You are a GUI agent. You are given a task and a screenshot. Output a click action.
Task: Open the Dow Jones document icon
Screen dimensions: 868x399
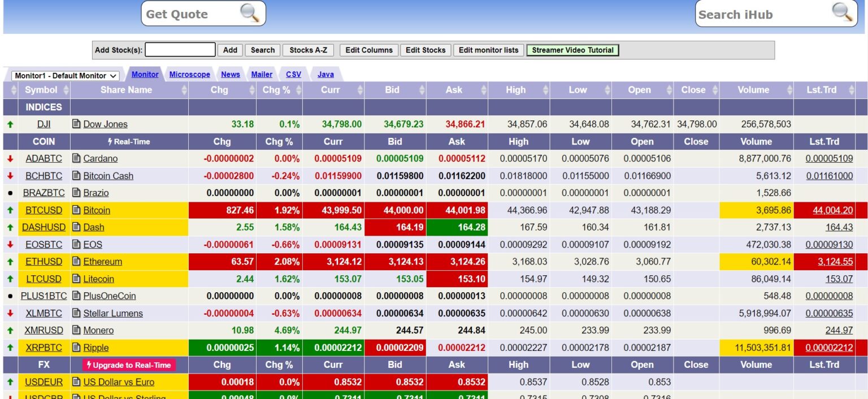[76, 124]
